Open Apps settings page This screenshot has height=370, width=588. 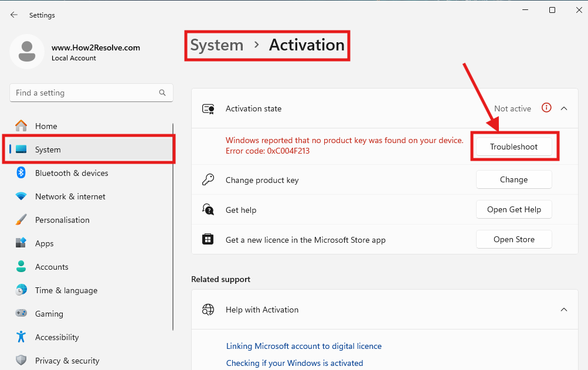(x=90, y=243)
